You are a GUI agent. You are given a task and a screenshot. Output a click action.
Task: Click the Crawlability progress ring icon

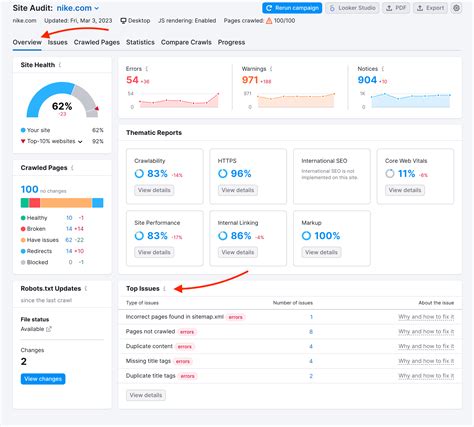[139, 174]
